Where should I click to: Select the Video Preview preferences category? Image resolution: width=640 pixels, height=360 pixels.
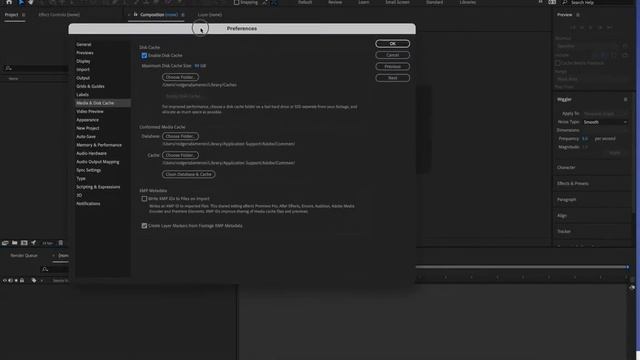point(90,111)
